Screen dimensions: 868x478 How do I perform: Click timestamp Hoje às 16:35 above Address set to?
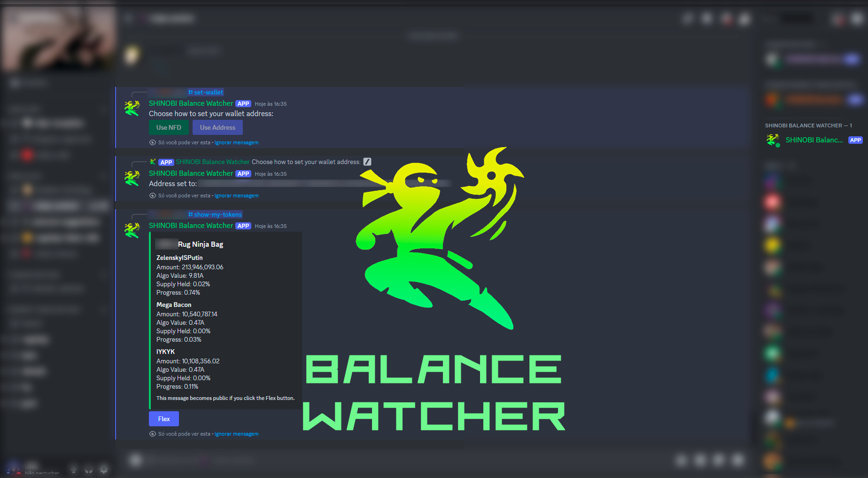271,174
